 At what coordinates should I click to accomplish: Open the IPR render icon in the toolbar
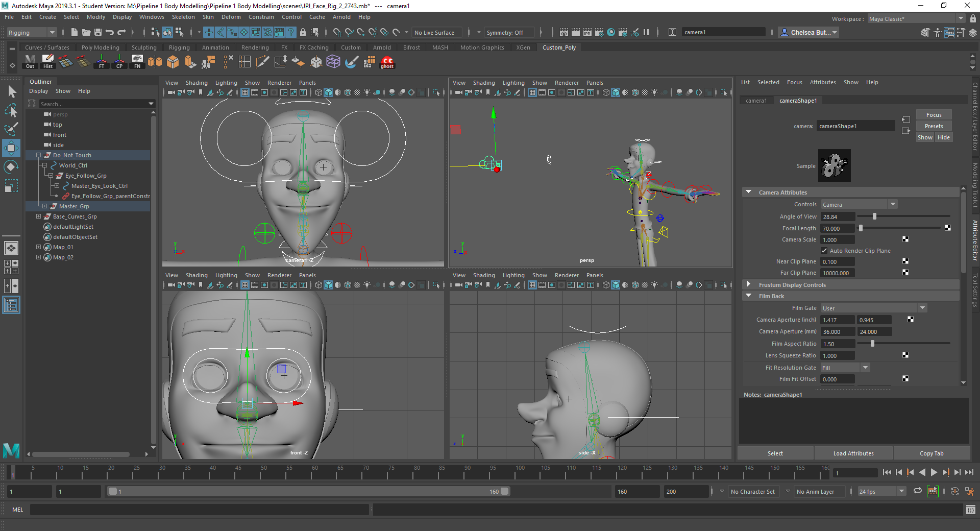pyautogui.click(x=587, y=32)
